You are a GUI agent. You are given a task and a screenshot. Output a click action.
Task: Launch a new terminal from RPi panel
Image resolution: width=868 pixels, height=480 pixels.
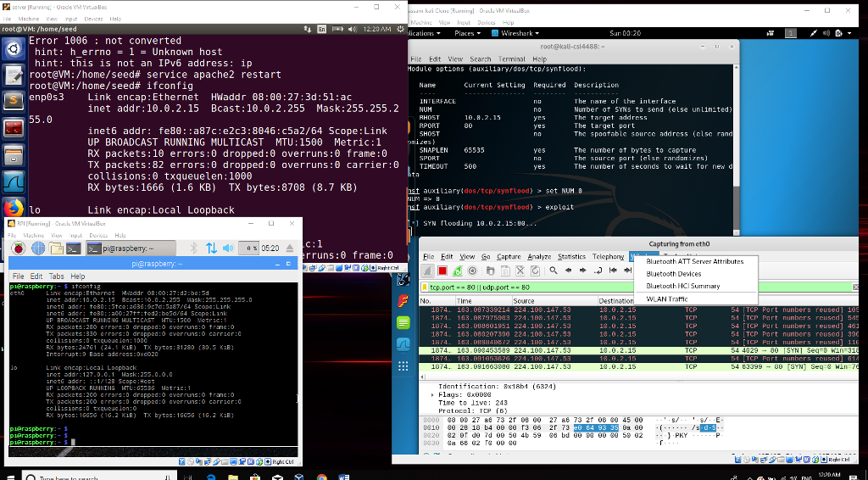pos(75,248)
